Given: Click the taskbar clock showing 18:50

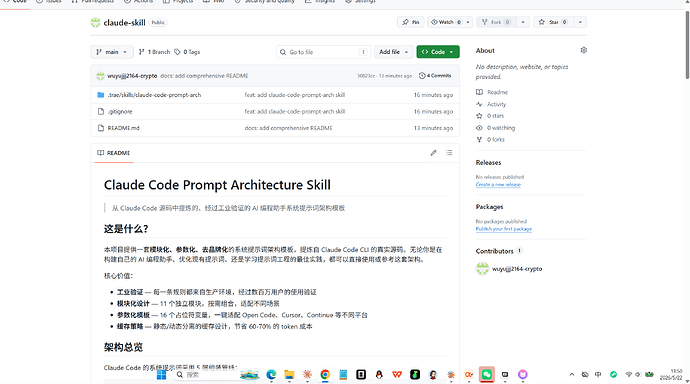Looking at the screenshot, I should [671, 374].
